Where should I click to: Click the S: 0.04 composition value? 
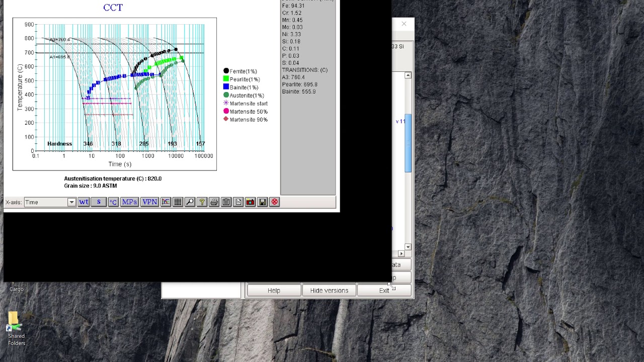[290, 63]
